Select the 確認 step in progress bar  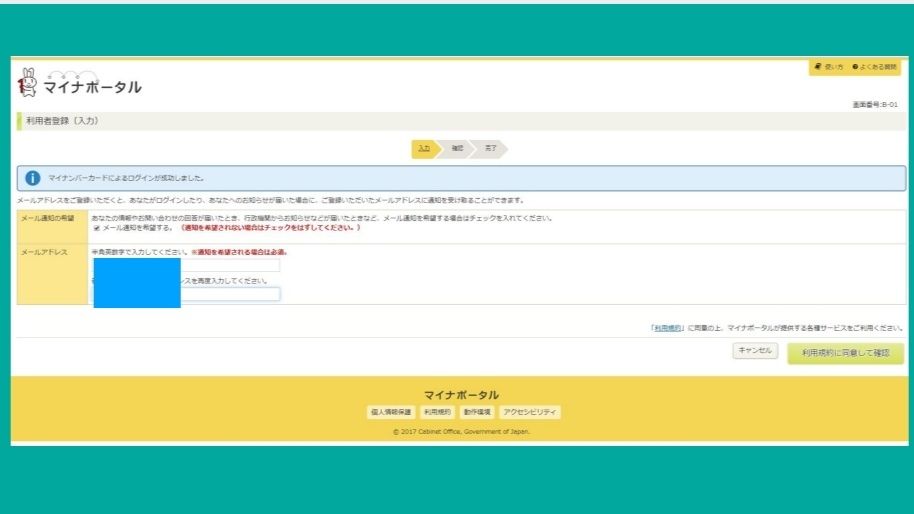[x=457, y=148]
